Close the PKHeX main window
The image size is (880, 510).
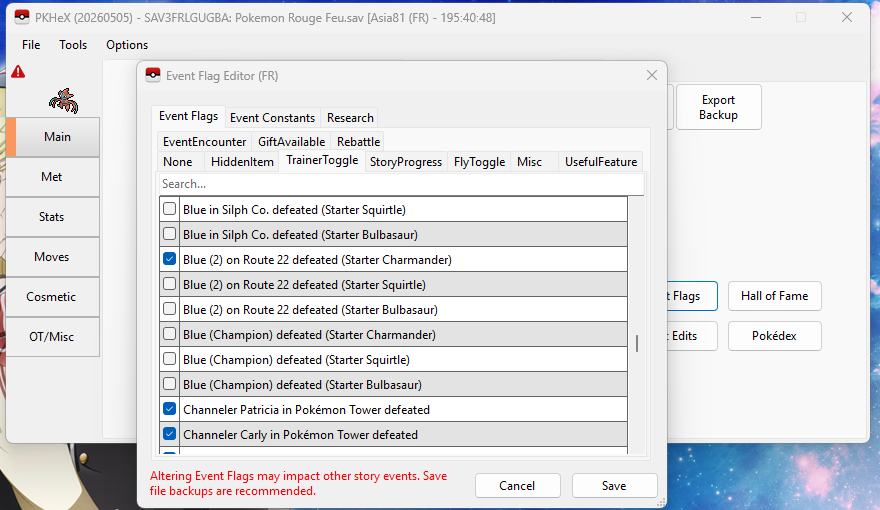847,17
